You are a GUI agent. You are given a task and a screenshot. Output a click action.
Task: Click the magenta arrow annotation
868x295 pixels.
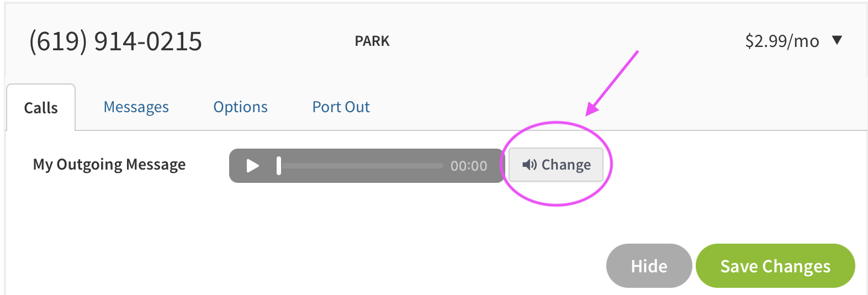(x=613, y=83)
